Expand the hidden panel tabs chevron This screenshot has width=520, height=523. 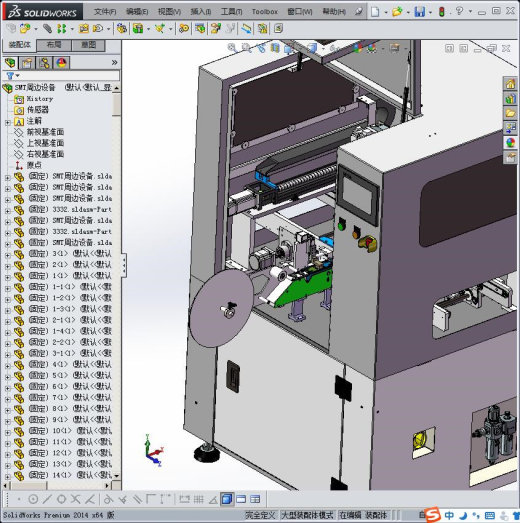pyautogui.click(x=114, y=62)
